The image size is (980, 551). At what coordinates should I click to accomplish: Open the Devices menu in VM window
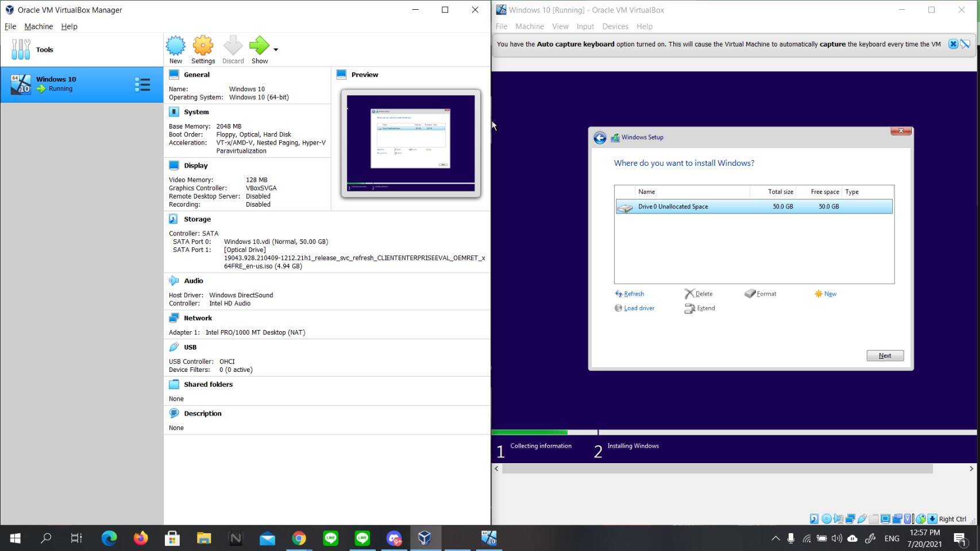point(615,26)
